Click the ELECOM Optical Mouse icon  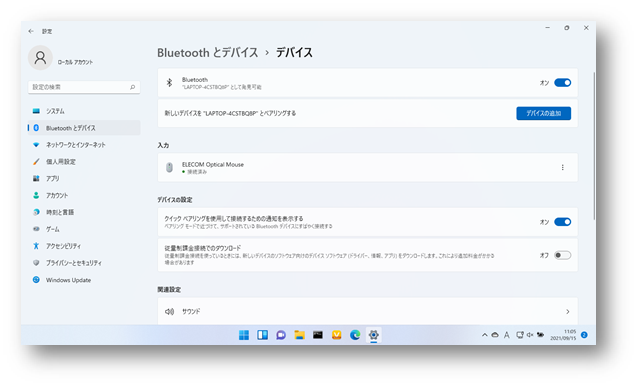tap(169, 167)
